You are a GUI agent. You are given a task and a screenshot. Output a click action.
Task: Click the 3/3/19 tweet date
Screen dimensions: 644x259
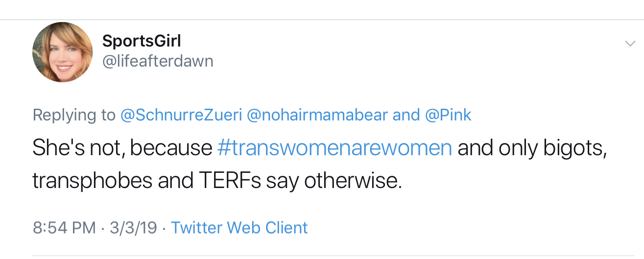(x=132, y=228)
